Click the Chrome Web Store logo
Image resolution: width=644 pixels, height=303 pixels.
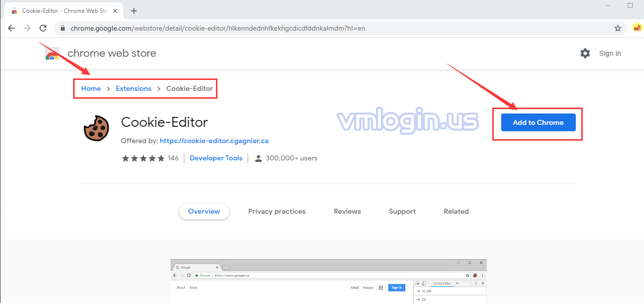pyautogui.click(x=52, y=54)
